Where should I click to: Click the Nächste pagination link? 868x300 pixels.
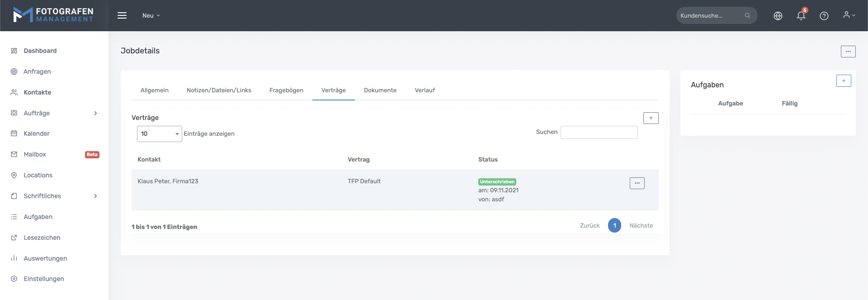(x=641, y=225)
